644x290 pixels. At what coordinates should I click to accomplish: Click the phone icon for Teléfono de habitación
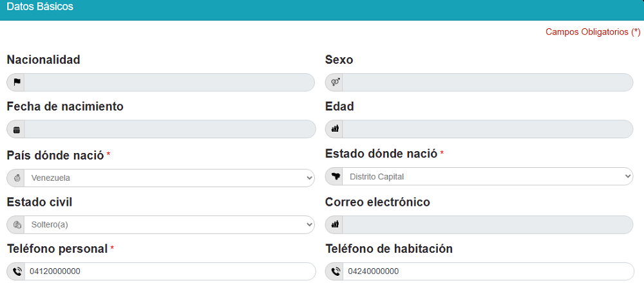tap(336, 271)
